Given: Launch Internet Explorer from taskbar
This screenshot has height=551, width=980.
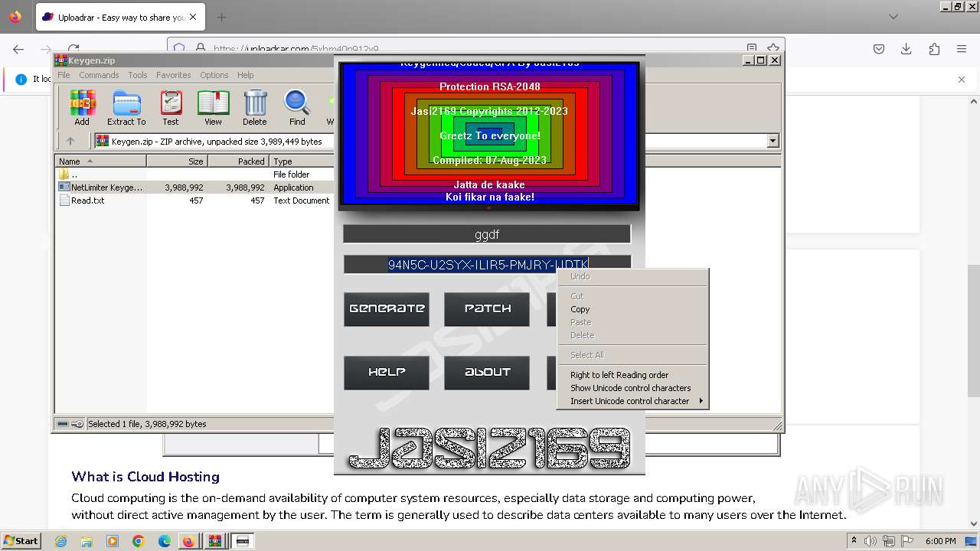Looking at the screenshot, I should [x=60, y=541].
